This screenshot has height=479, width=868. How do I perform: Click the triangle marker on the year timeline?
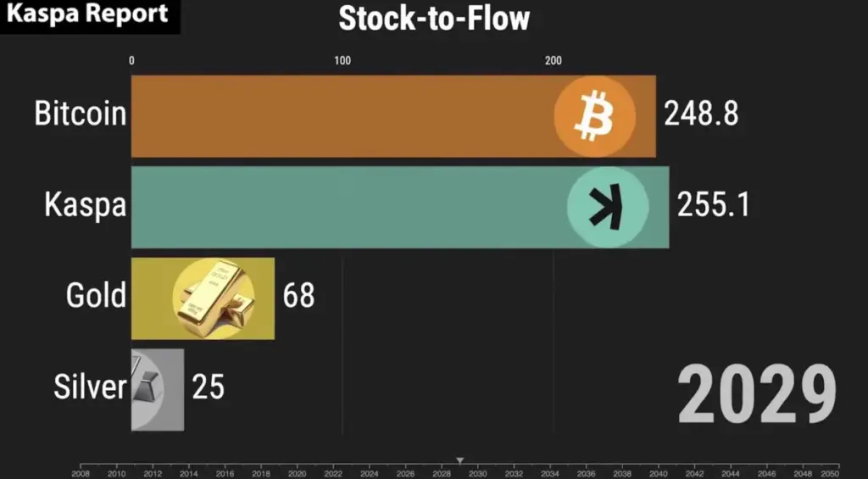(460, 460)
